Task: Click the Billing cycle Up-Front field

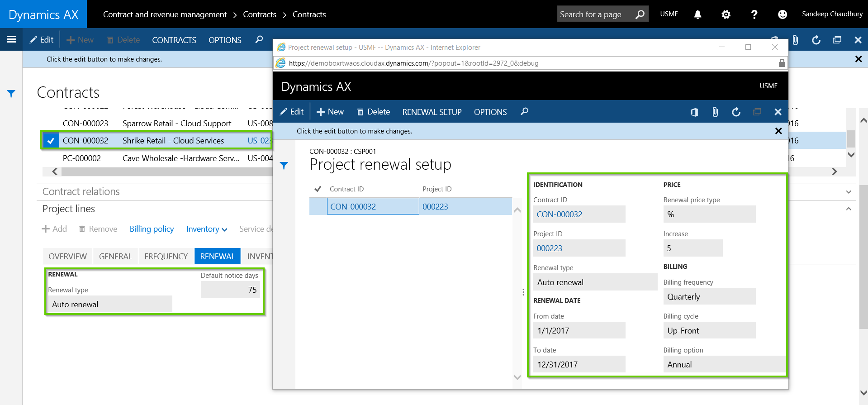Action: pos(709,330)
